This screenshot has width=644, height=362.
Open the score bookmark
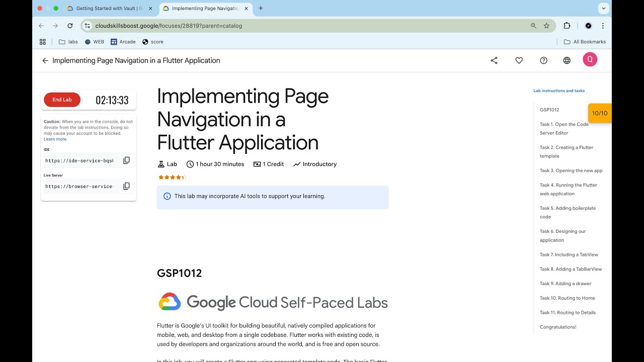[x=153, y=42]
